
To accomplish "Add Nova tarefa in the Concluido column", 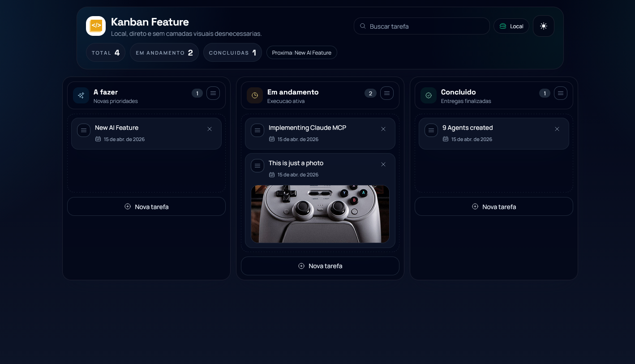I will coord(494,206).
